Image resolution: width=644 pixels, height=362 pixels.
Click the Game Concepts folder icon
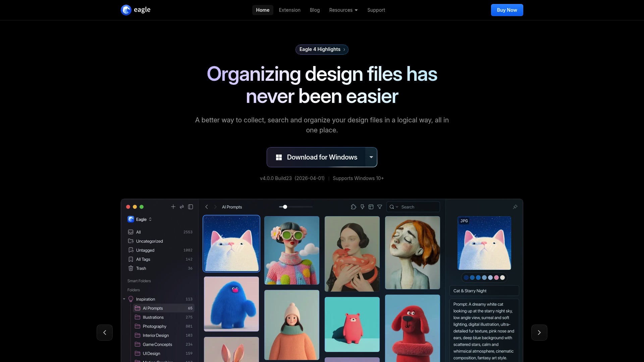click(x=138, y=344)
